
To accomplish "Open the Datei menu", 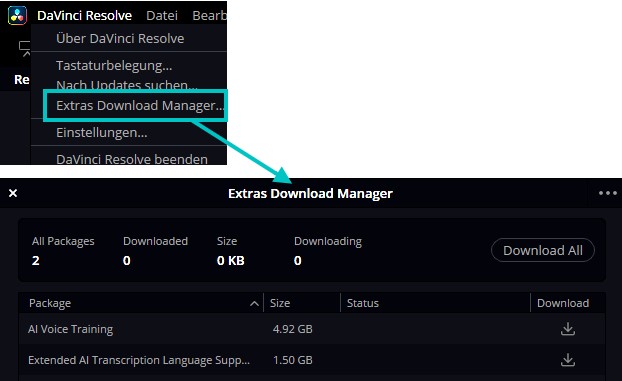I will click(162, 15).
